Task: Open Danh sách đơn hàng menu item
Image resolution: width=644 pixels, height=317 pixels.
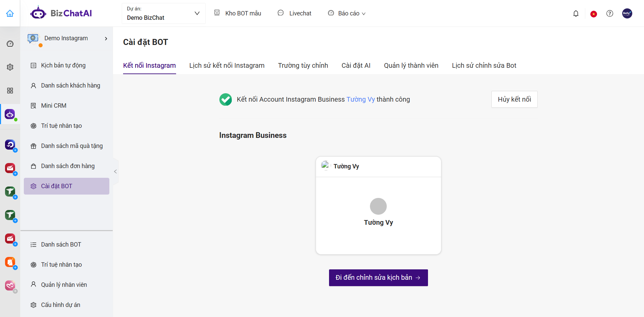Action: point(66,166)
